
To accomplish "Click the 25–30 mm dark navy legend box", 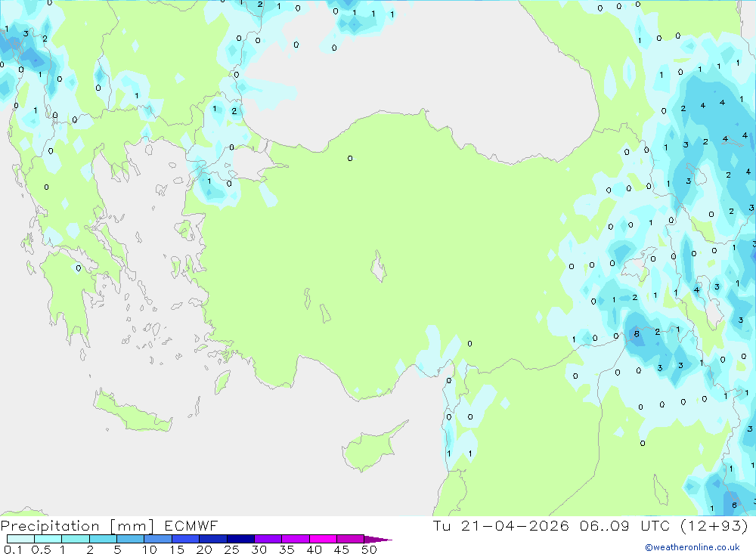I will tap(240, 539).
